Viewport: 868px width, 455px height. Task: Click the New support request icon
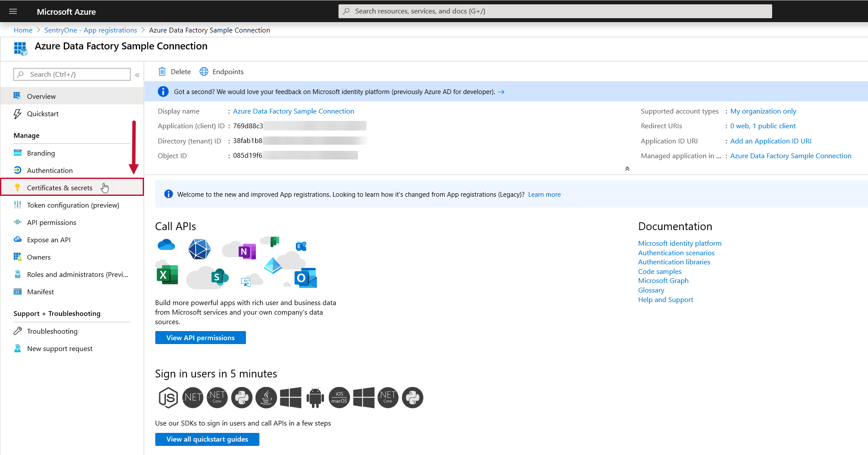tap(17, 348)
